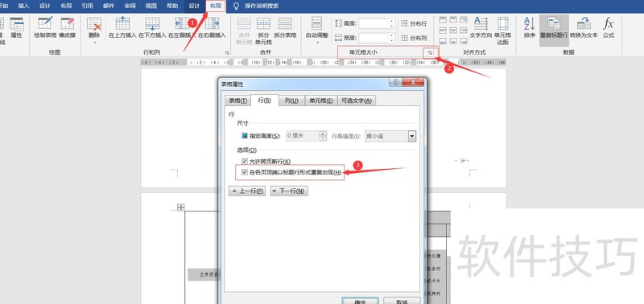The height and width of the screenshot is (304, 644).
Task: Switch to the 列(U) tab
Action: point(291,101)
